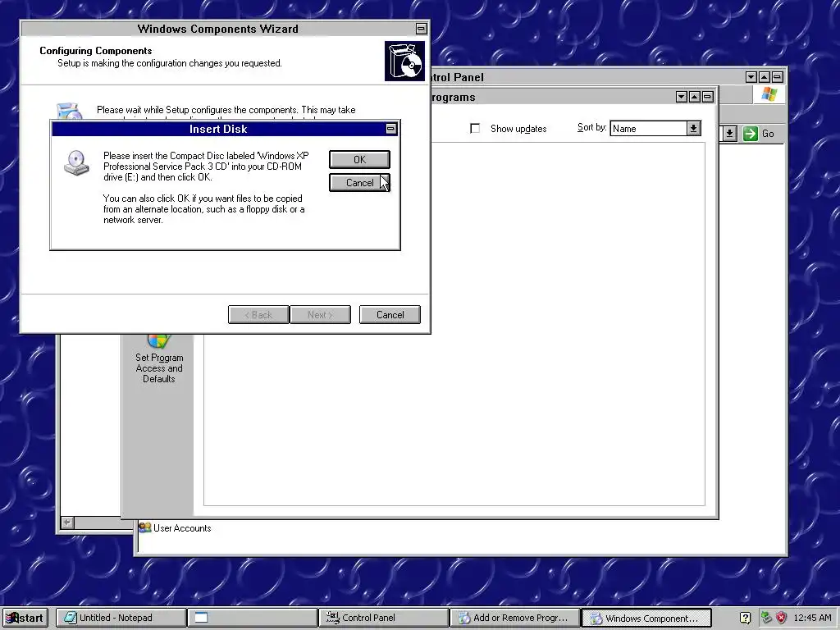Click the down-arrow button on Add or Remove Programs title bar
Viewport: 840px width, 630px height.
(x=682, y=97)
